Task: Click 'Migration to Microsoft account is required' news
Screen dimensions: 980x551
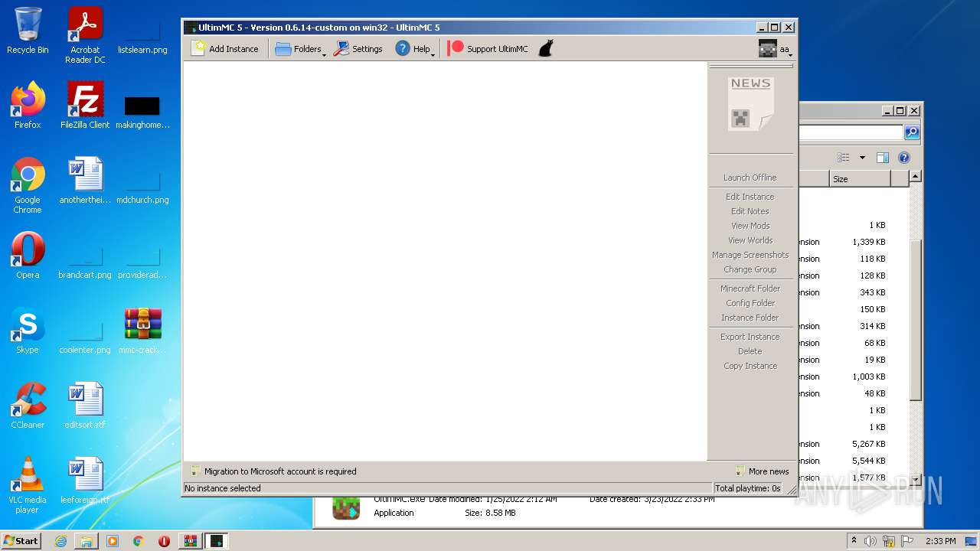Action: (273, 471)
